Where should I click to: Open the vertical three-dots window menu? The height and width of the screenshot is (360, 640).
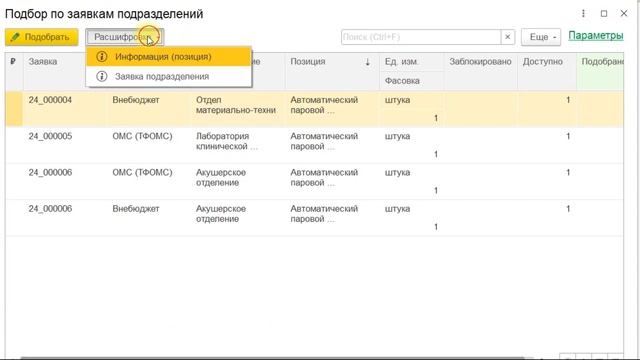pos(583,13)
